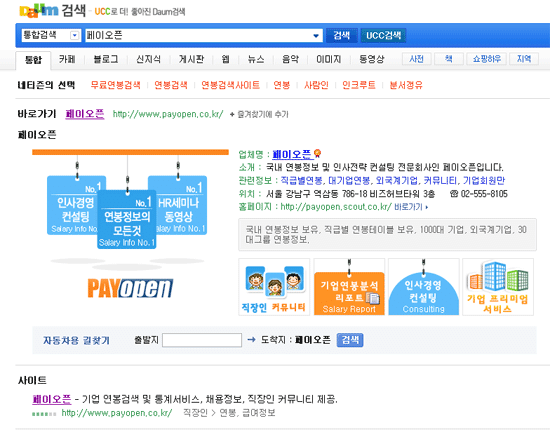Open the 직급별연봉 related link

pyautogui.click(x=302, y=181)
